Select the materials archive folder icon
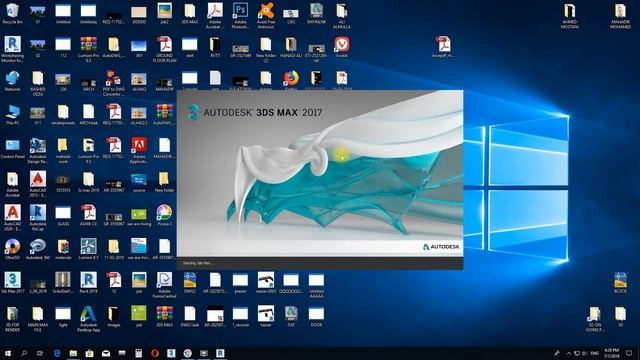 tap(63, 249)
